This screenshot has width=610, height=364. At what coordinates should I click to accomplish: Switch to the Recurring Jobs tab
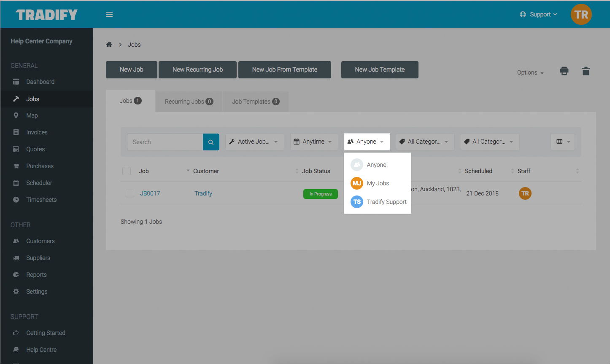tap(189, 102)
